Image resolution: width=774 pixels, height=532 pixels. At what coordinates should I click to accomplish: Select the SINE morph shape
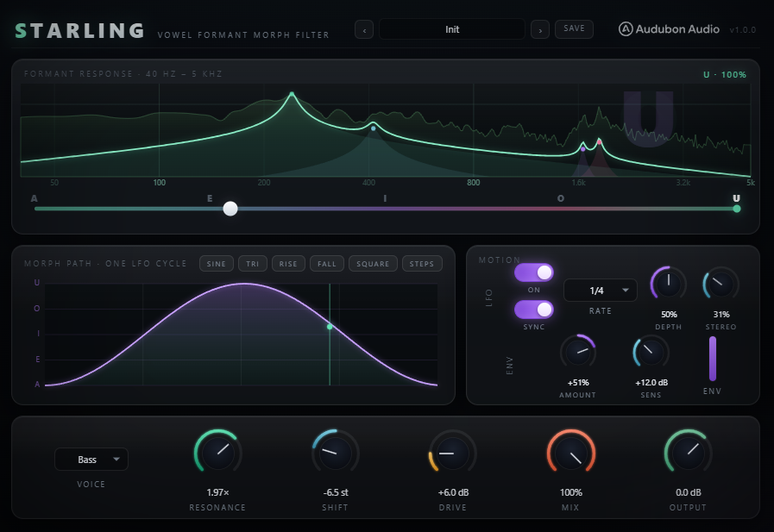(x=217, y=264)
